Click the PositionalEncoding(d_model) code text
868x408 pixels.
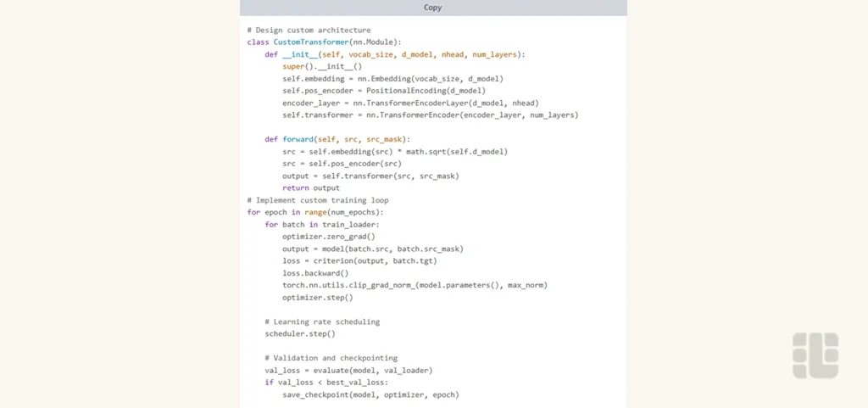426,91
